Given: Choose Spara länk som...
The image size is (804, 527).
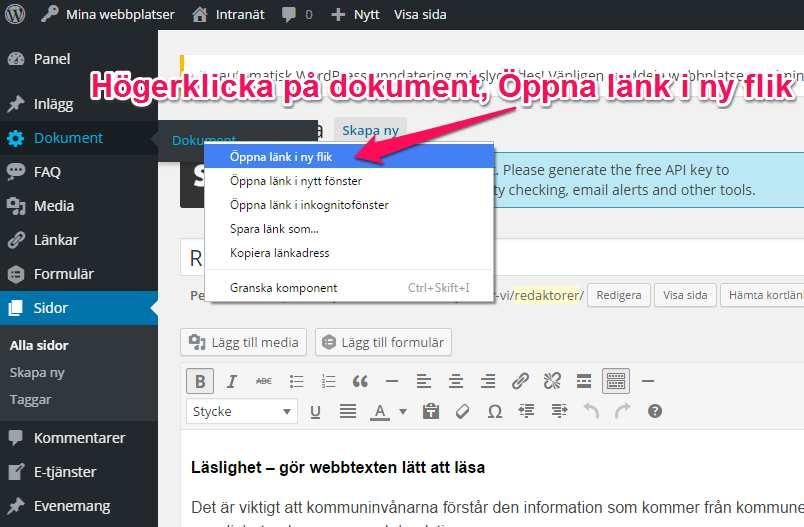Looking at the screenshot, I should click(349, 229).
